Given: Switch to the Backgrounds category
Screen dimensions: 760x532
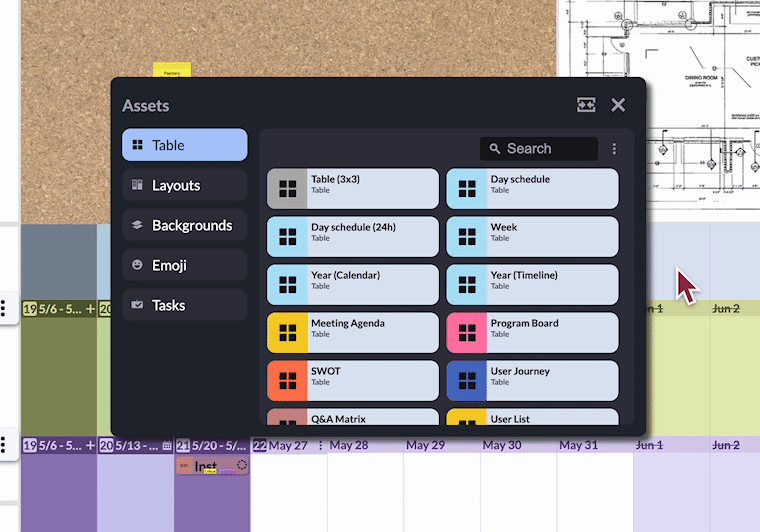Looking at the screenshot, I should pos(184,225).
